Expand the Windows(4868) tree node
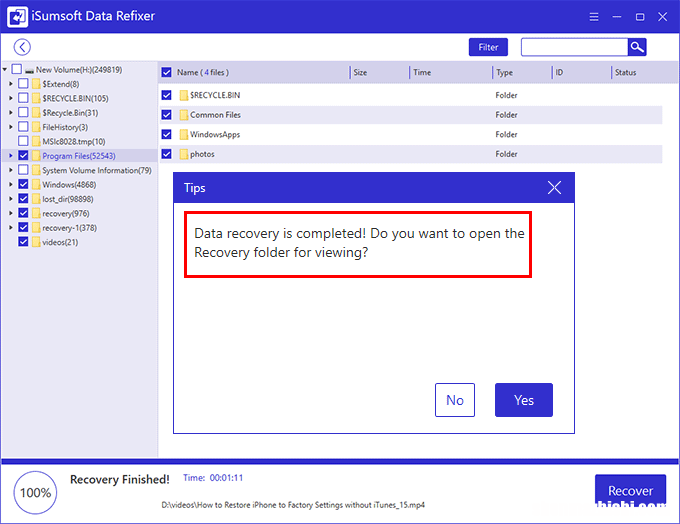Viewport: 680px width, 524px height. [11, 184]
